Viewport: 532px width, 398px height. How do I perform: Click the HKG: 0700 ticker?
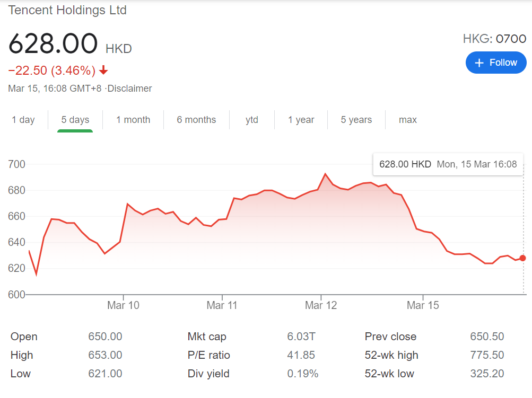(x=495, y=39)
